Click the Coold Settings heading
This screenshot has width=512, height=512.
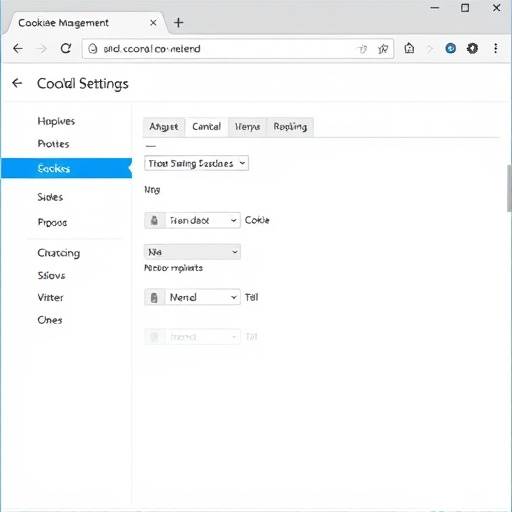(x=83, y=83)
